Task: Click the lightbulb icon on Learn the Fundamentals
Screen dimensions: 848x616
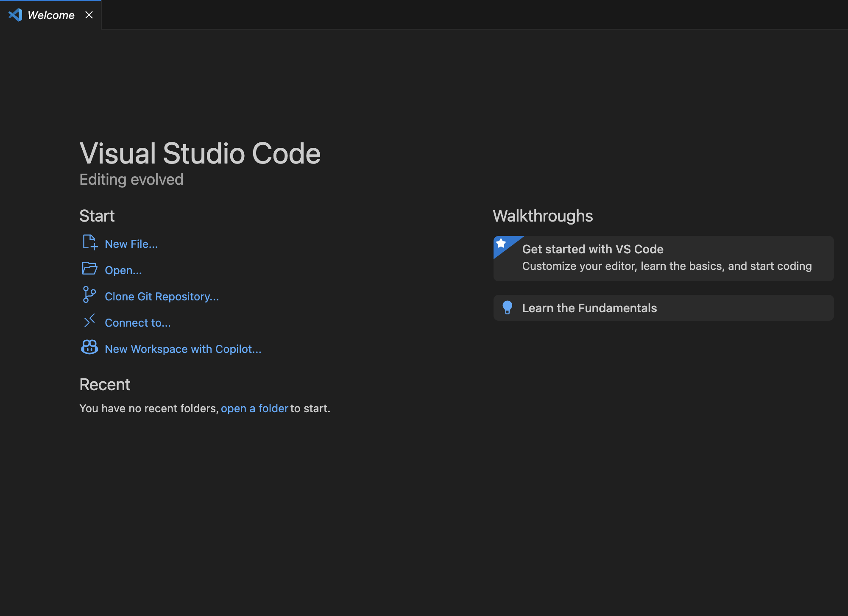Action: (x=507, y=308)
